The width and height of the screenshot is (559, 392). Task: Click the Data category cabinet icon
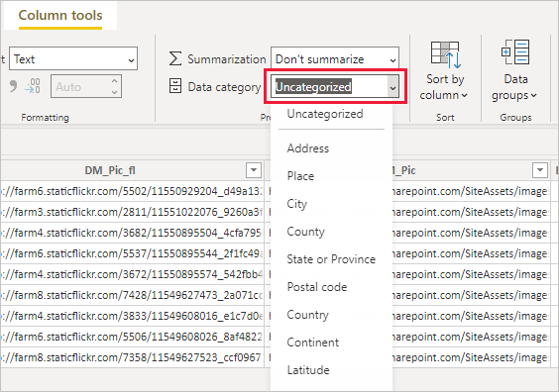[175, 86]
